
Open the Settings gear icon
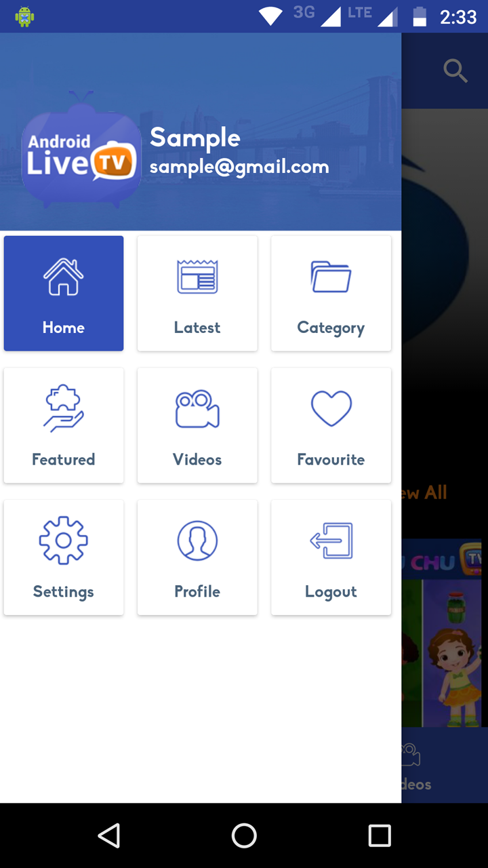pyautogui.click(x=64, y=540)
